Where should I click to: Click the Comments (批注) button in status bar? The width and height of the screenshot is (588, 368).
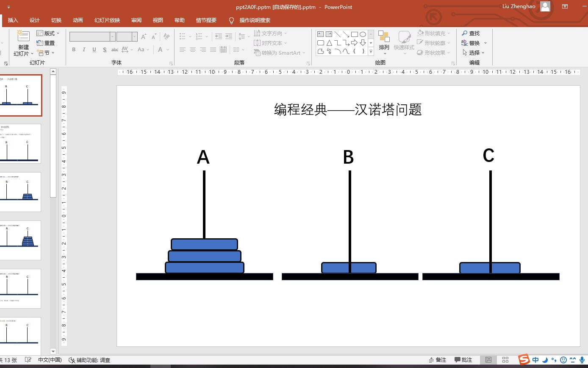pos(463,360)
